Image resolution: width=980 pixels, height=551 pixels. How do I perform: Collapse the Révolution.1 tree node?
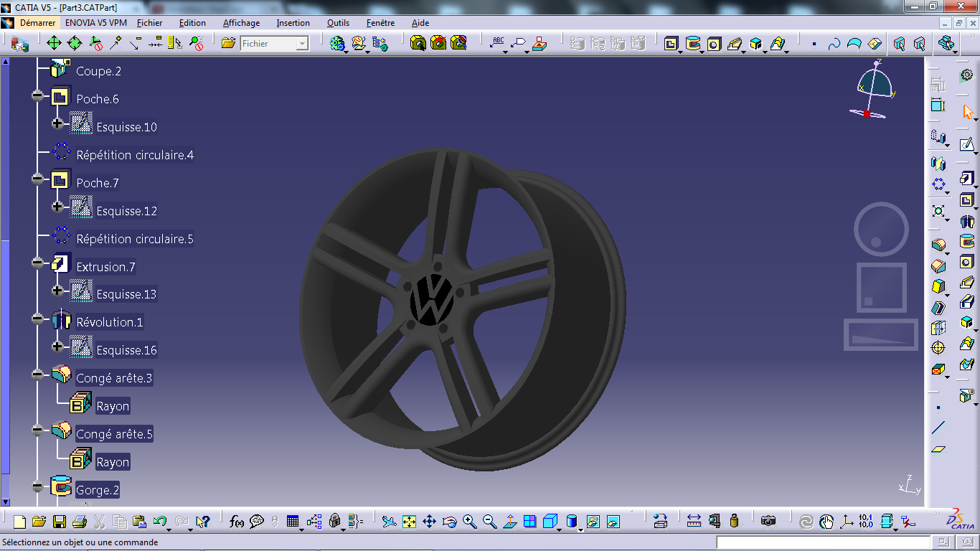37,319
